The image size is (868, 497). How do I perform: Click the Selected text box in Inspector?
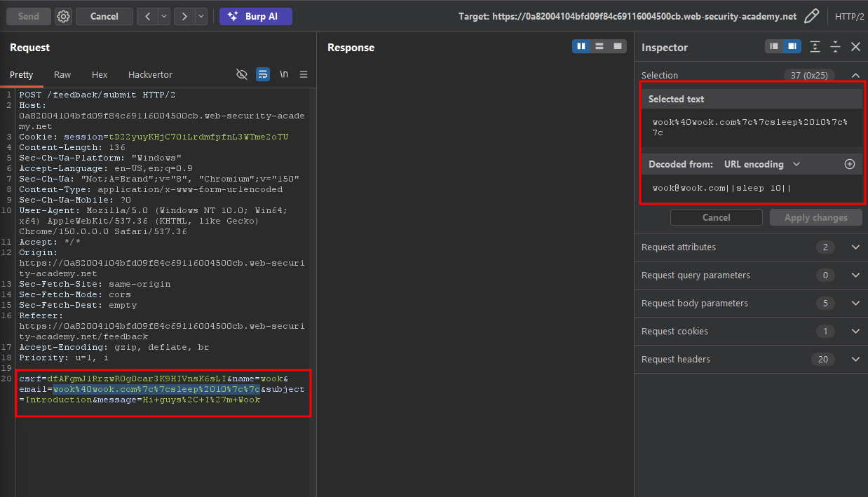[x=751, y=127]
